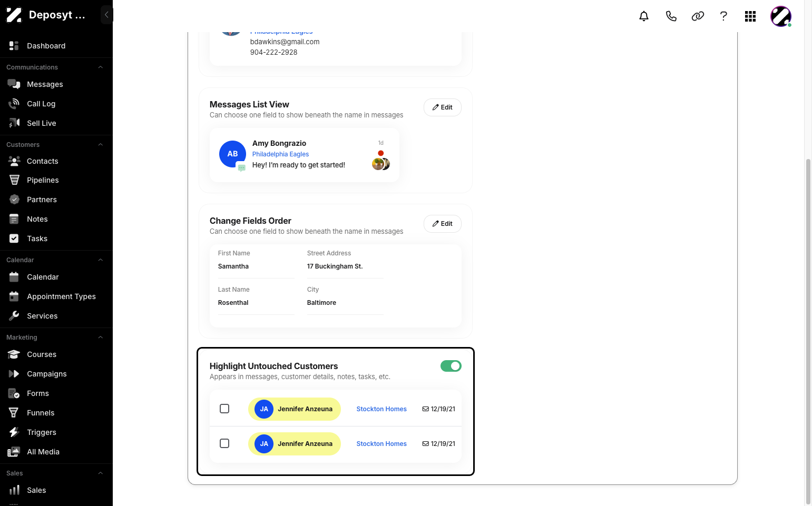Click the Notes sidebar icon
Viewport: 812px width, 506px height.
click(x=14, y=219)
